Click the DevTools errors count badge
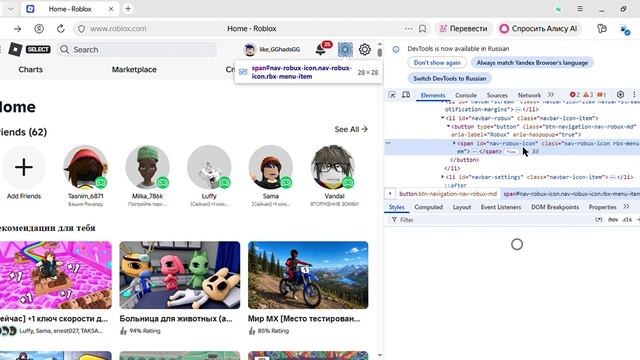The width and height of the screenshot is (640, 360). (x=575, y=95)
